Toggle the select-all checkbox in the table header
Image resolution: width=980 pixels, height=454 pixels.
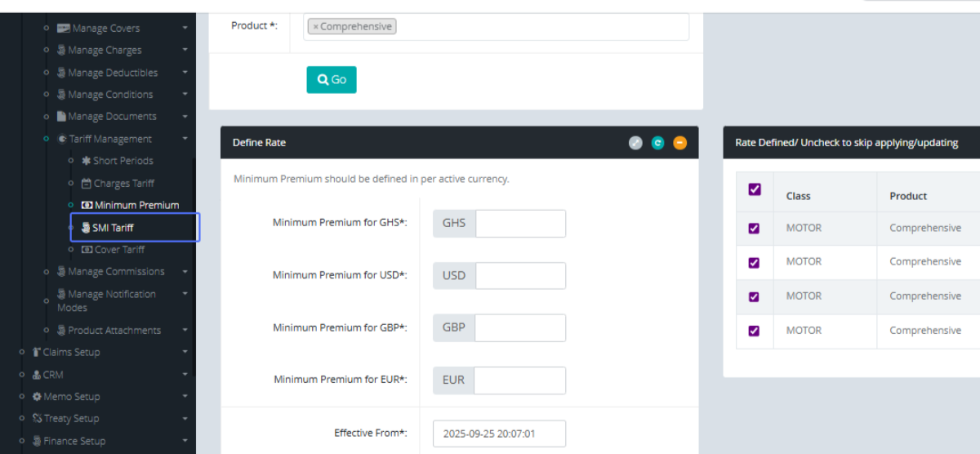tap(755, 189)
